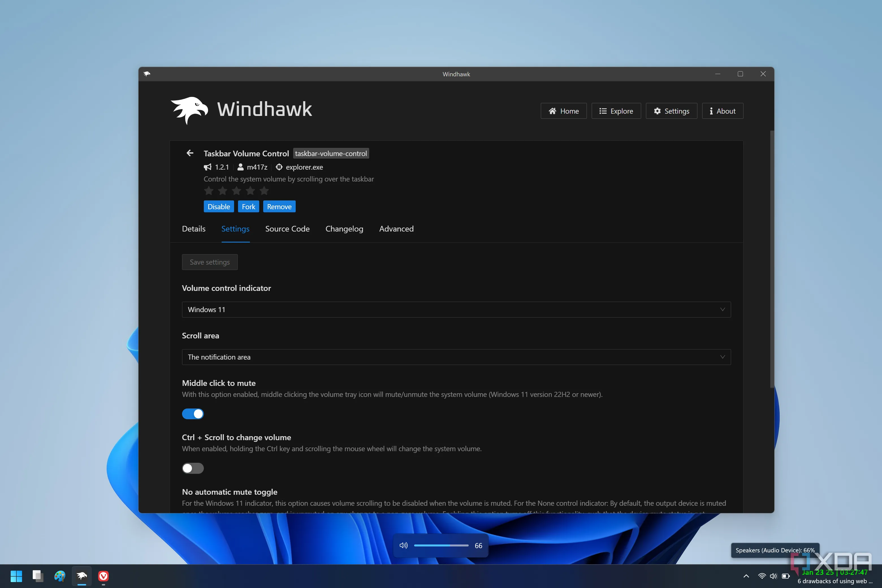Open the About page in Windhawk
The width and height of the screenshot is (882, 588).
coord(722,111)
